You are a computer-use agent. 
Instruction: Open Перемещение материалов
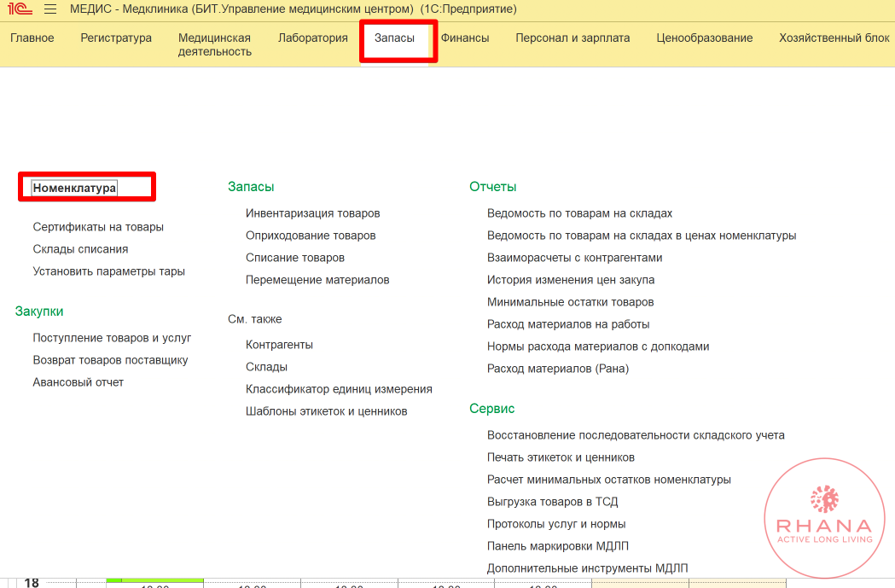tap(317, 280)
